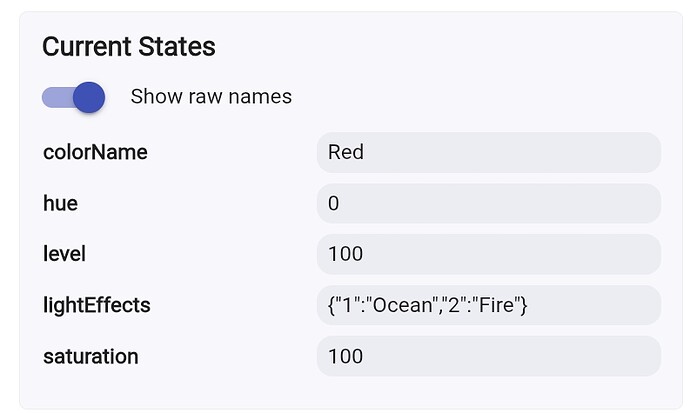Click the hue value field showing 0
The image size is (690, 413).
pyautogui.click(x=488, y=204)
